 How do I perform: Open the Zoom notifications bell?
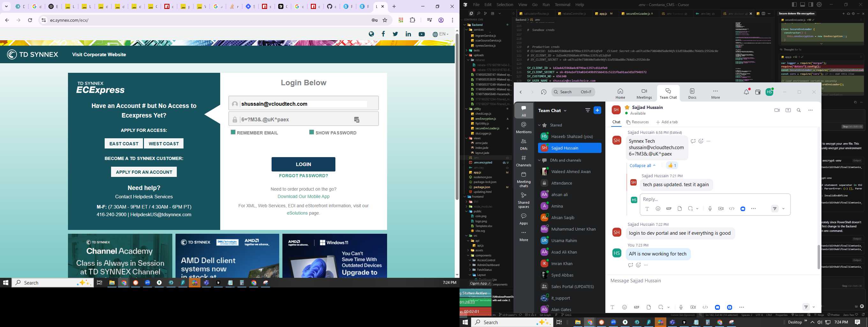click(x=746, y=92)
